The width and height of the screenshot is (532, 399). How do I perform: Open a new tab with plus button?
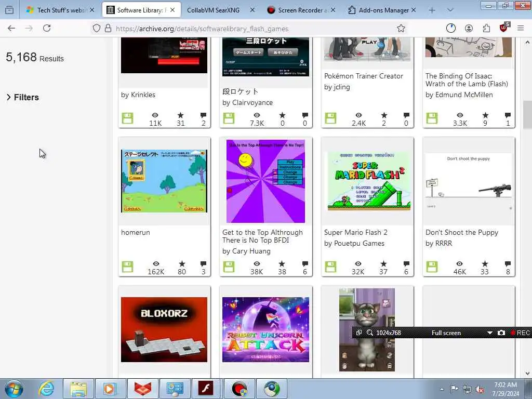(432, 10)
